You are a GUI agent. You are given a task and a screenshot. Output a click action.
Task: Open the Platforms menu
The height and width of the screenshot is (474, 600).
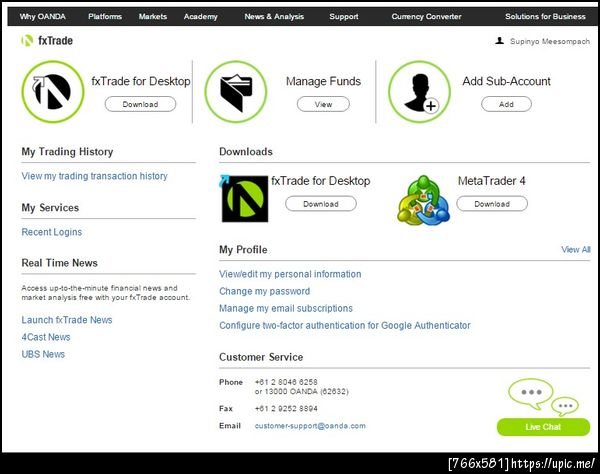click(105, 16)
